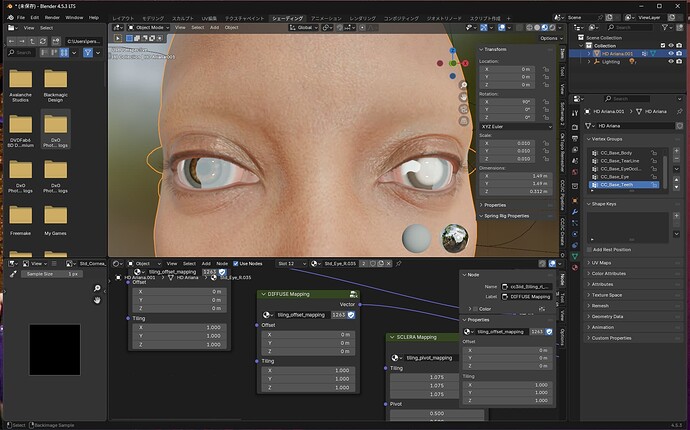Select the pan hand icon in viewport
Viewport: 690px width, 430px height.
point(463,97)
